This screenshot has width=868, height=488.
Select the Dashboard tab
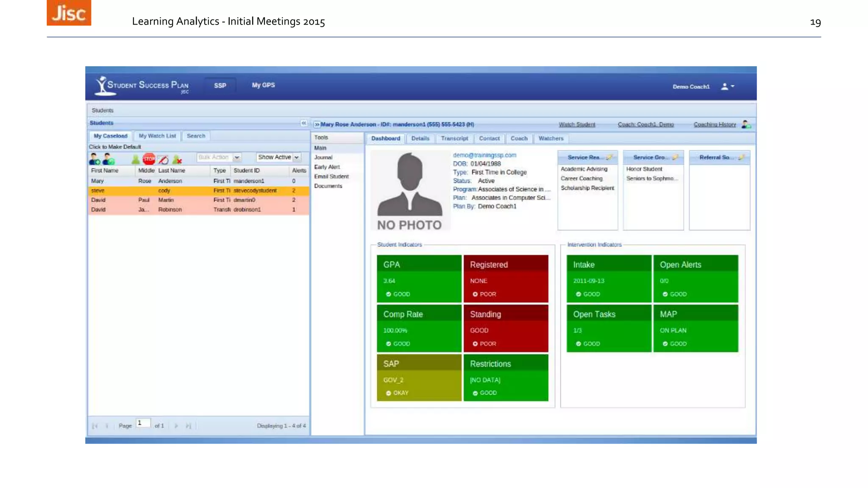point(386,139)
